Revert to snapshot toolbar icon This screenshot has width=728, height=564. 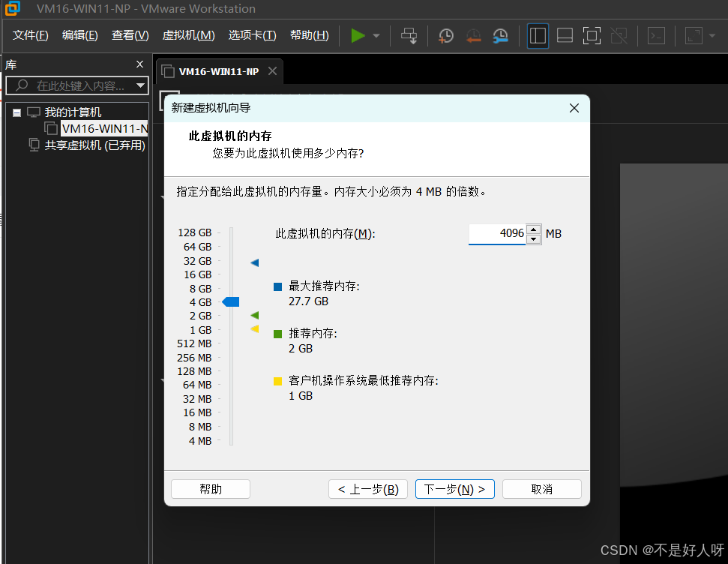pyautogui.click(x=473, y=36)
